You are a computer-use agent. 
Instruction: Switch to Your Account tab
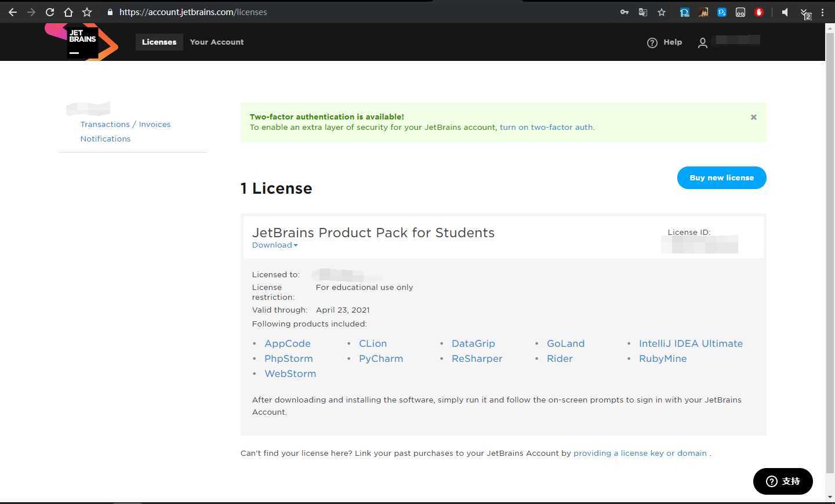tap(217, 42)
